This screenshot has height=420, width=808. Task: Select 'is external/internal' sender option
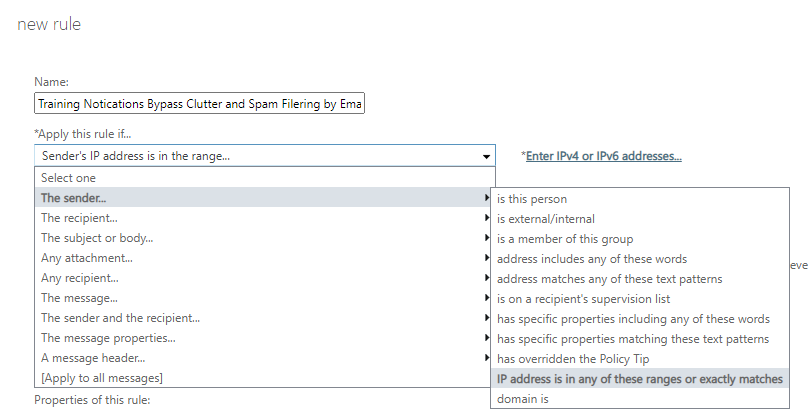pos(639,219)
